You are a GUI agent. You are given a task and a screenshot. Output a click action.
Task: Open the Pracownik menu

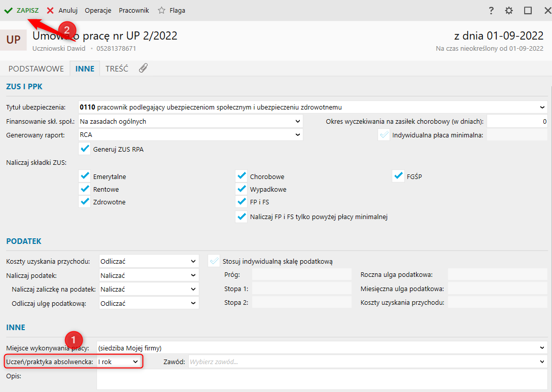click(134, 11)
